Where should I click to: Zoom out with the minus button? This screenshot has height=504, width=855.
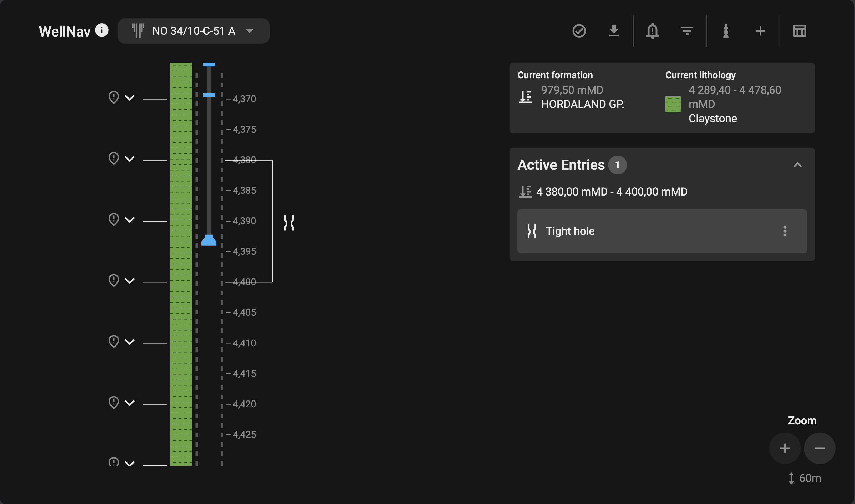[819, 448]
